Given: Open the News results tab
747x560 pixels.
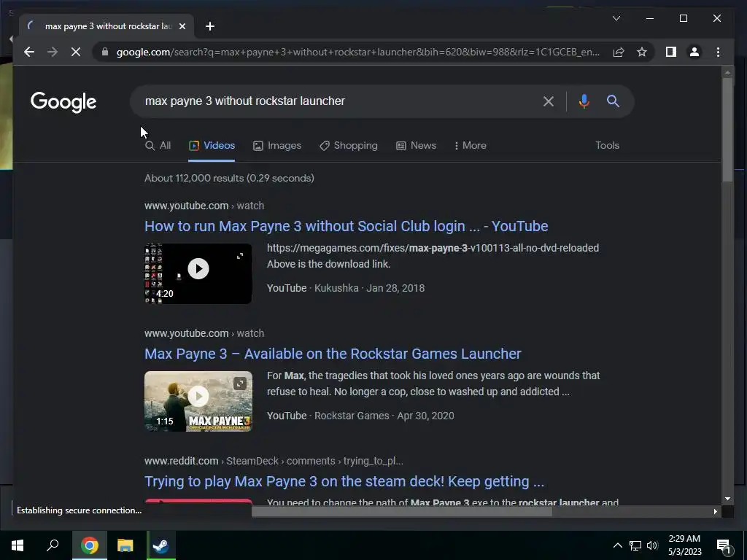Looking at the screenshot, I should point(416,146).
